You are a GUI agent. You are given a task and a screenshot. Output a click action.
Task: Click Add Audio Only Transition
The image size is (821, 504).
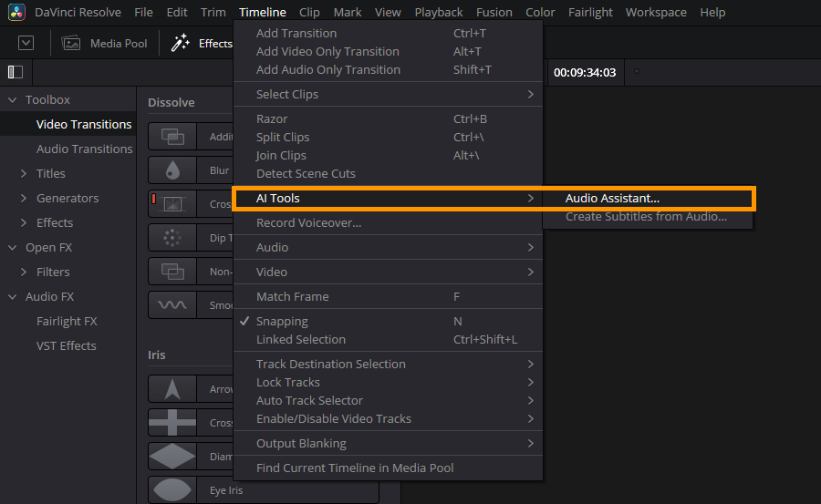point(388,70)
